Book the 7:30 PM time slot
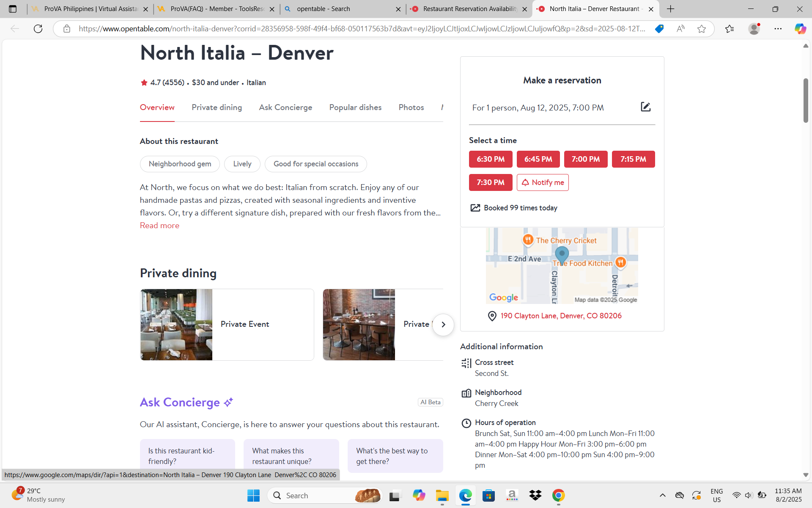Screen dimensions: 812x508 click(x=491, y=182)
